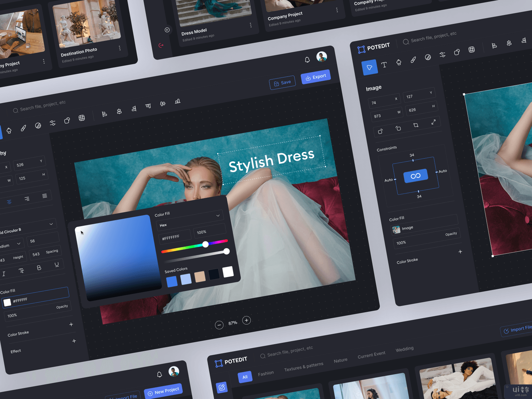Open the Circular B font dropdown
This screenshot has height=399, width=532.
[51, 224]
